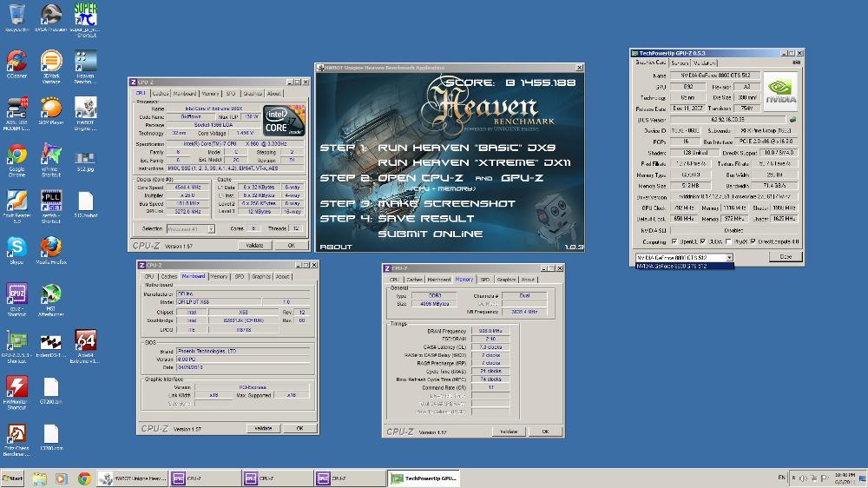Select the ADSL USB Modem icon
868x488 pixels.
[x=16, y=113]
